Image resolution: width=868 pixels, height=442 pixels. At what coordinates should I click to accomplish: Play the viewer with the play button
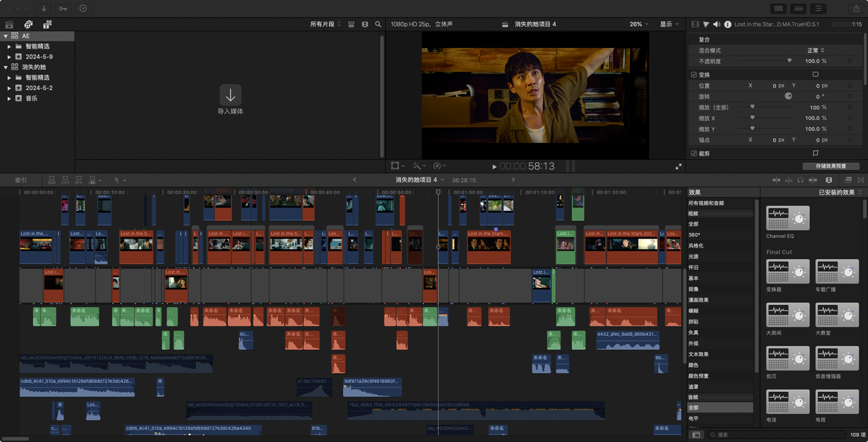(x=494, y=166)
